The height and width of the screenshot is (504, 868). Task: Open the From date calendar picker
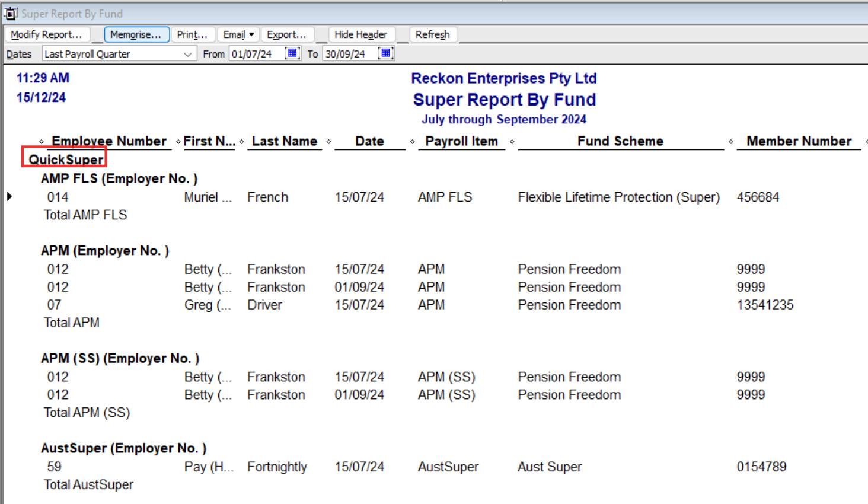292,53
